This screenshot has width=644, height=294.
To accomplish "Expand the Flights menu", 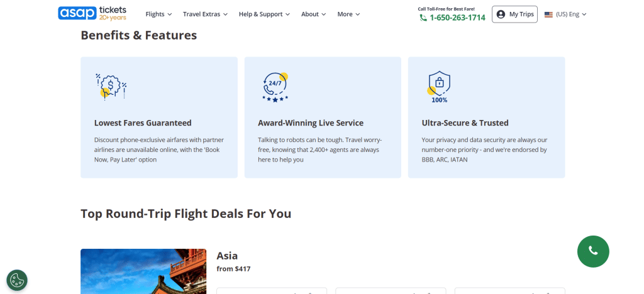I will pyautogui.click(x=158, y=14).
